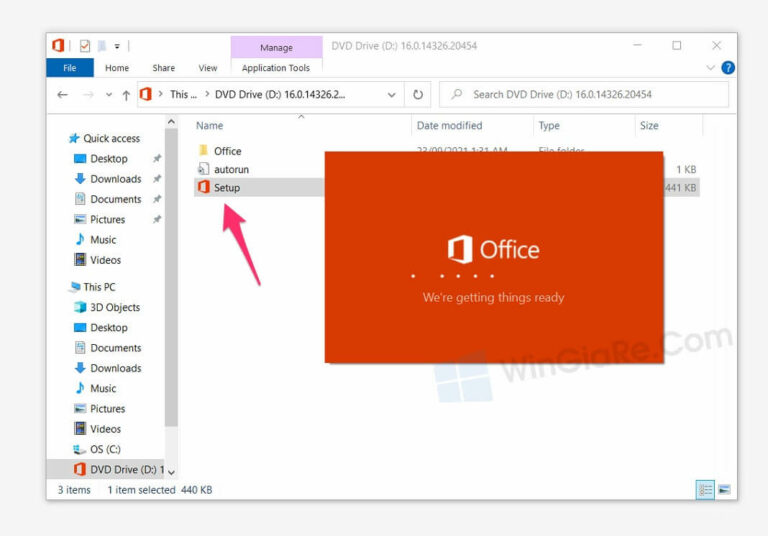Viewport: 768px width, 536px height.
Task: Select the Office folder in file list
Action: coord(227,151)
